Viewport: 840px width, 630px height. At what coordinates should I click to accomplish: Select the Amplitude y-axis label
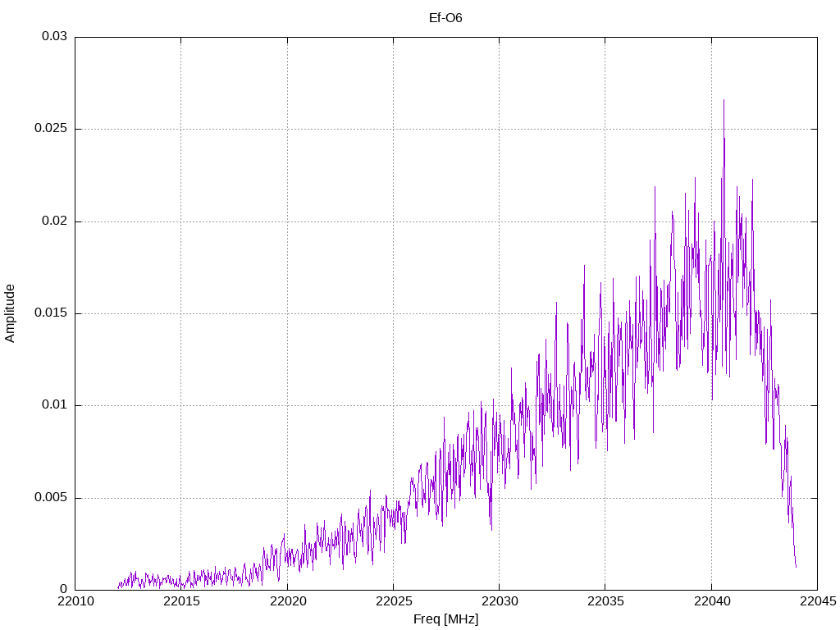(x=10, y=313)
